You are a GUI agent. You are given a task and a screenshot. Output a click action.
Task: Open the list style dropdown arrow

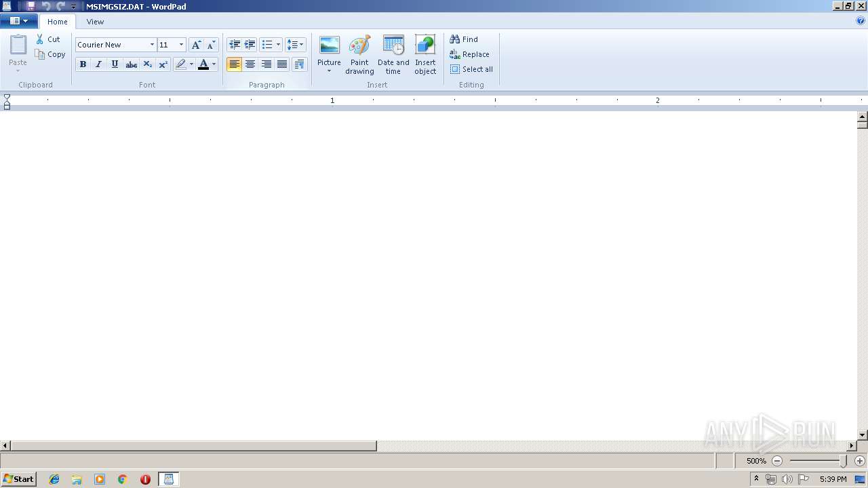point(278,45)
